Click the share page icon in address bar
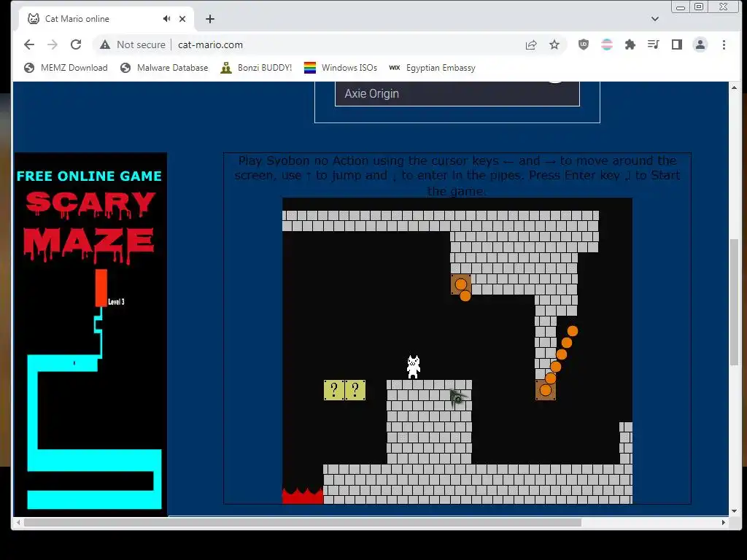747x560 pixels. (531, 44)
